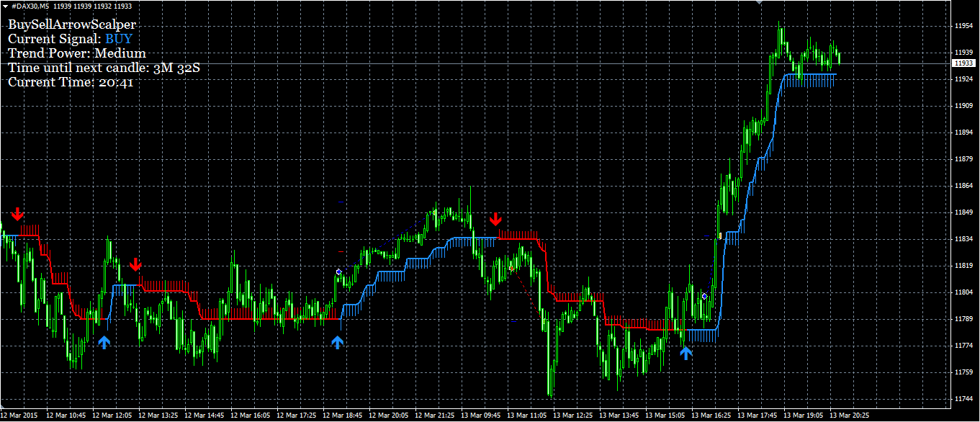Click the red sell arrow near 13 Mar 09:45
The width and height of the screenshot is (980, 422).
click(495, 219)
